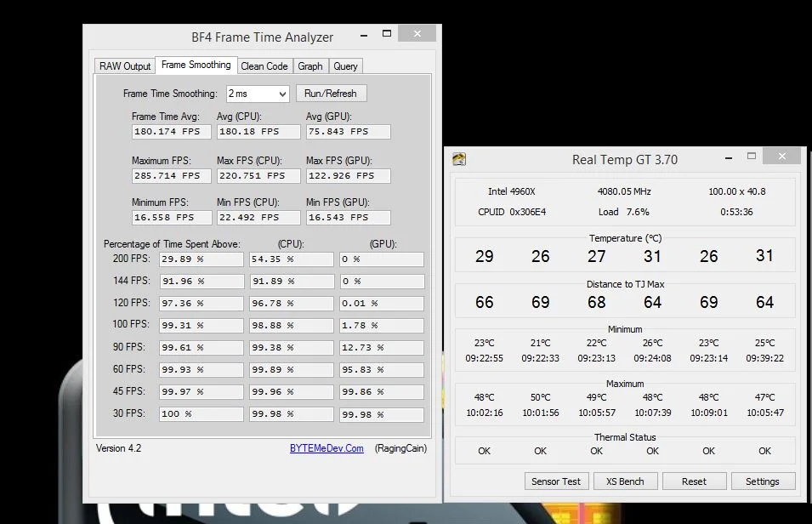Viewport: 812px width, 524px height.
Task: Click the CPUID 0x306E4 text
Action: tap(512, 212)
